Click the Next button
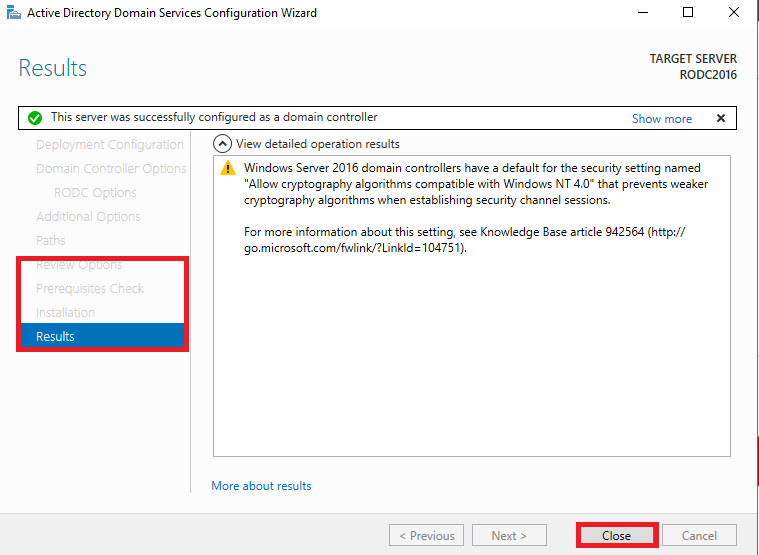759x555 pixels. (509, 536)
